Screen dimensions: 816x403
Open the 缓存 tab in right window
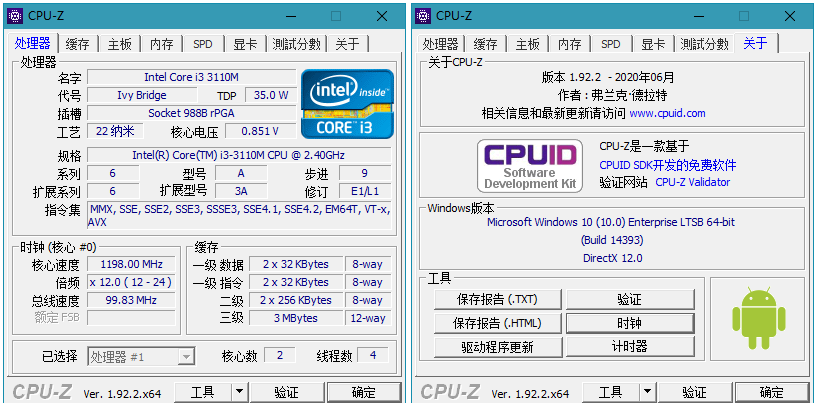(486, 44)
